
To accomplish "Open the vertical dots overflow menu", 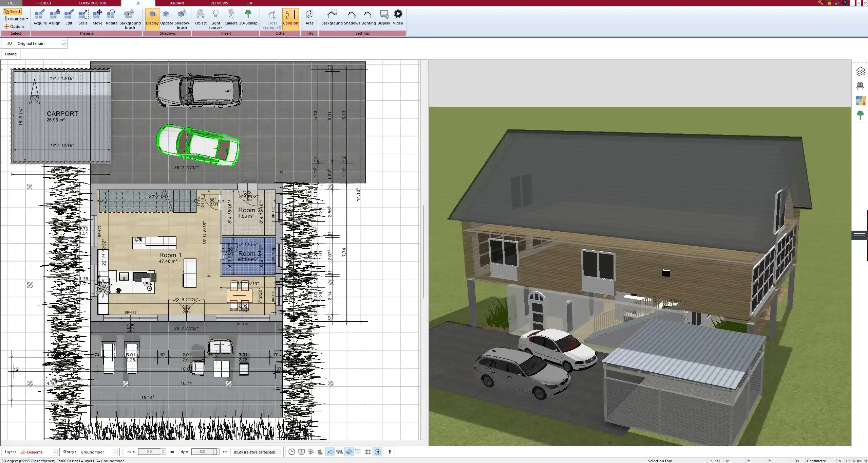I will pos(390,452).
